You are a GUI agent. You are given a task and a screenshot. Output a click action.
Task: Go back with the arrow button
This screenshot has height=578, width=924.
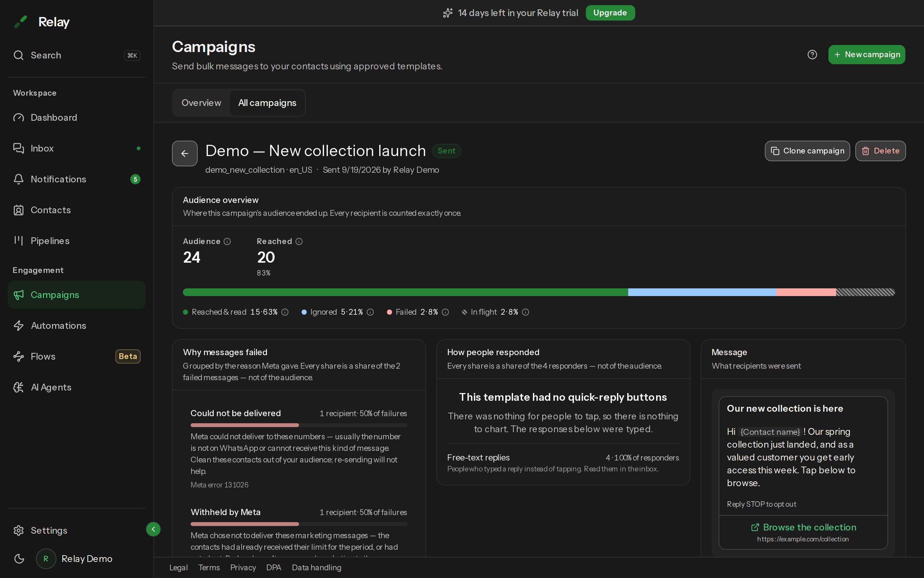185,153
